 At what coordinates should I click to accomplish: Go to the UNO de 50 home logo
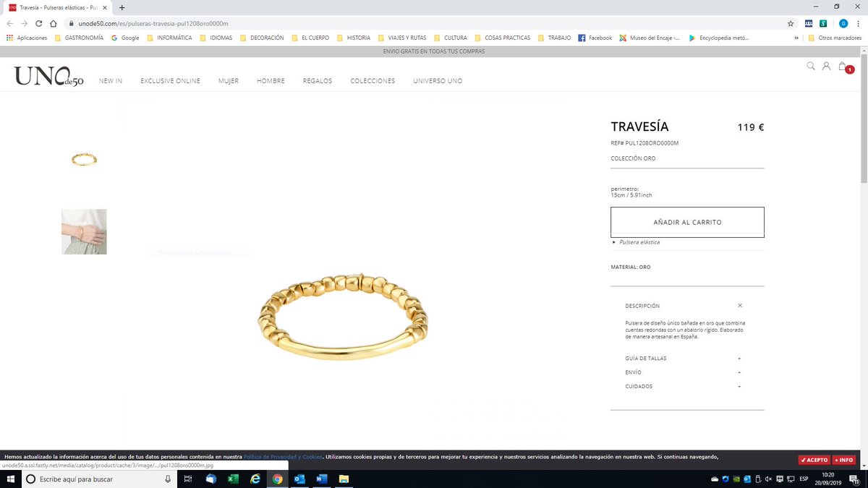49,76
